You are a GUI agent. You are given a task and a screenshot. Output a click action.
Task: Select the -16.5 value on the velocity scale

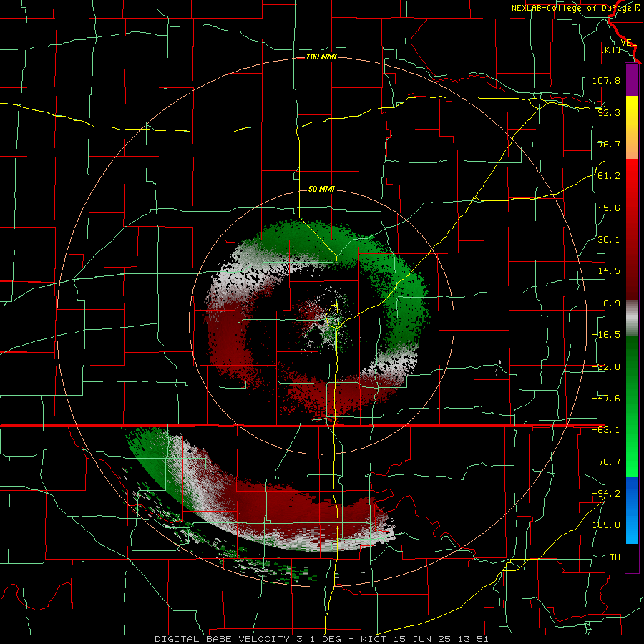pyautogui.click(x=606, y=335)
